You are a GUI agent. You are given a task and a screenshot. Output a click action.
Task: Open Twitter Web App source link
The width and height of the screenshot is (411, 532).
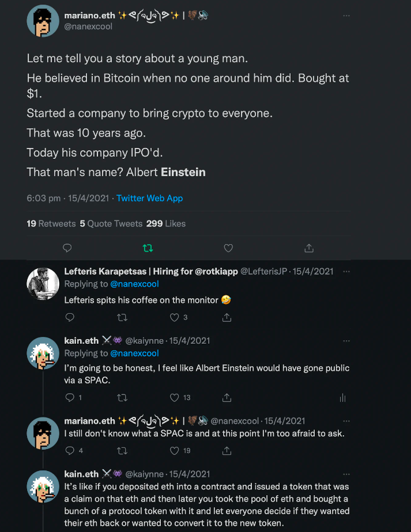pyautogui.click(x=149, y=198)
